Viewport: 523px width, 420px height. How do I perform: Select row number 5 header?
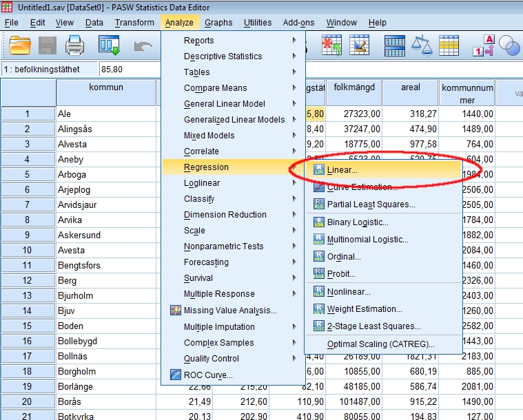(28, 174)
